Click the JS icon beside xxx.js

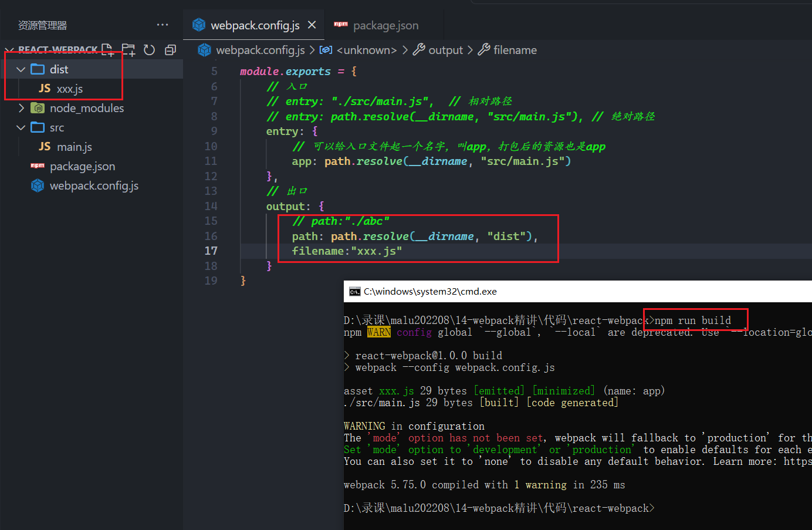pyautogui.click(x=45, y=88)
